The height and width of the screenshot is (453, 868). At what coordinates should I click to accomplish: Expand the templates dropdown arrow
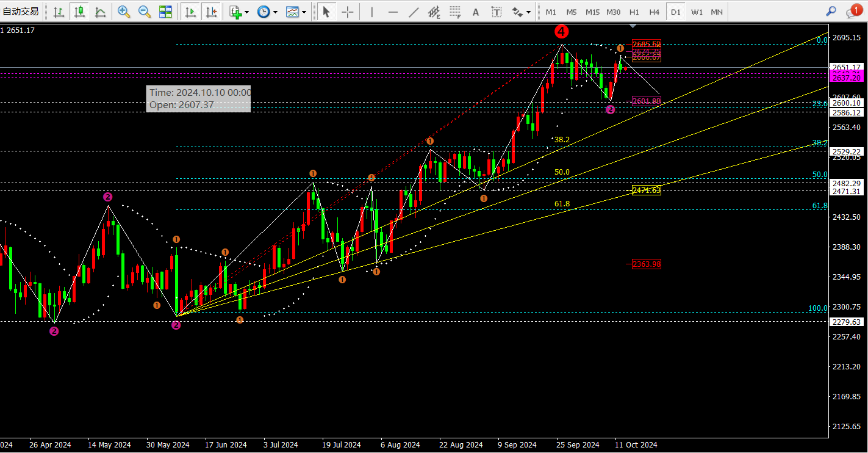(304, 12)
